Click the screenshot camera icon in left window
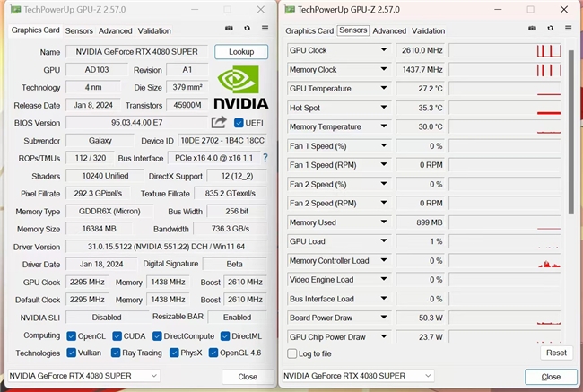Screen dimensions: 583x392 tap(229, 29)
